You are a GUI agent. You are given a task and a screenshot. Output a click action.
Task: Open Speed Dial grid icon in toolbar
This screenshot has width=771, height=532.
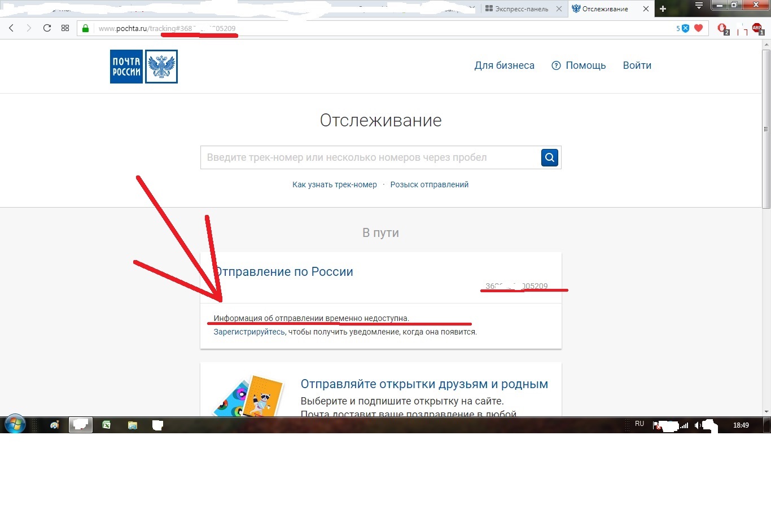point(65,28)
